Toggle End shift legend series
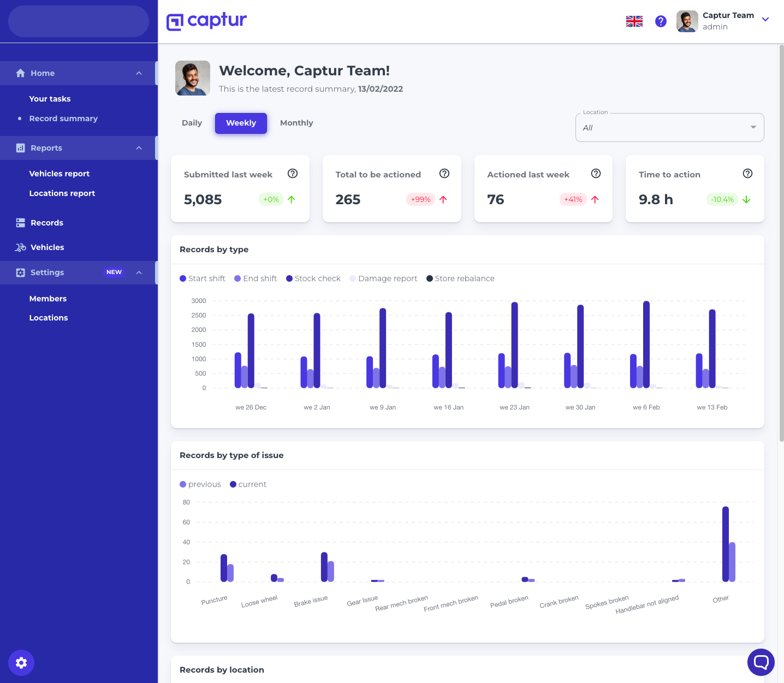This screenshot has height=683, width=784. pyautogui.click(x=256, y=278)
